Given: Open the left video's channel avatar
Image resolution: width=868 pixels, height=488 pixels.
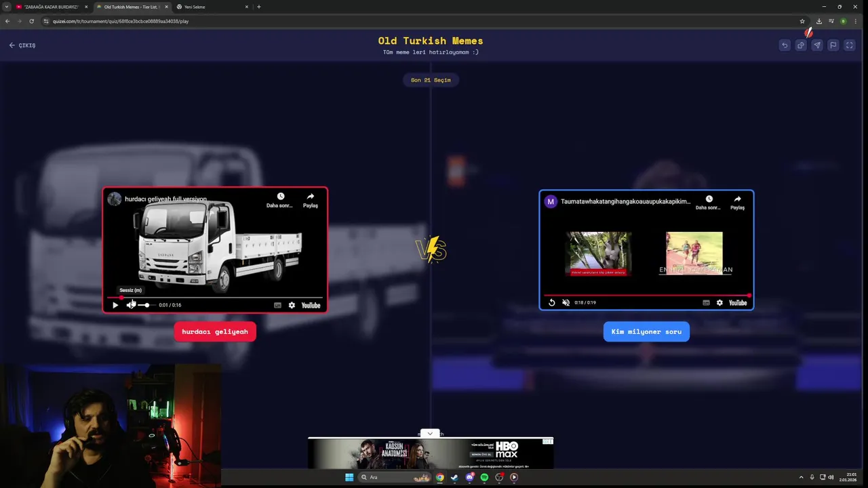Looking at the screenshot, I should coord(114,199).
